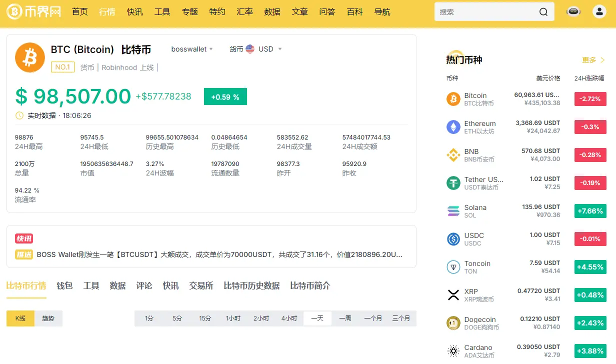The image size is (616, 364).
Task: Click the XRP coin icon
Action: pos(453,295)
